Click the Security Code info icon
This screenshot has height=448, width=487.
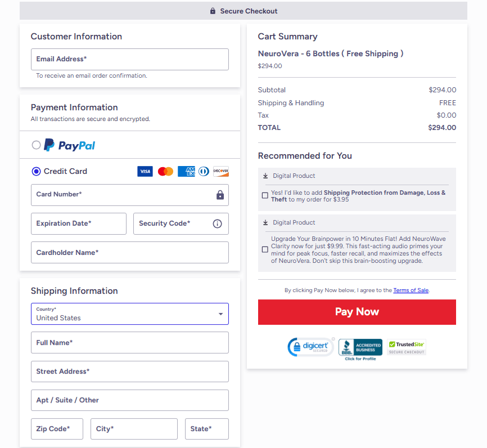coord(218,223)
